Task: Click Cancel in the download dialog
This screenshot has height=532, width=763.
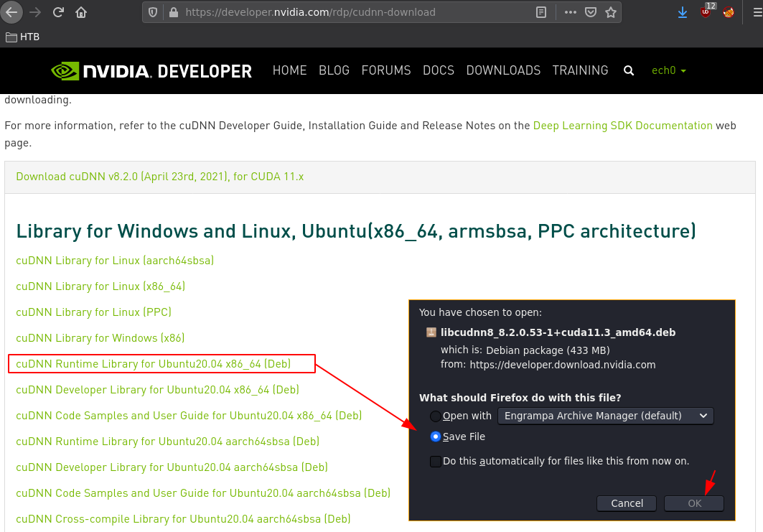Action: [627, 503]
